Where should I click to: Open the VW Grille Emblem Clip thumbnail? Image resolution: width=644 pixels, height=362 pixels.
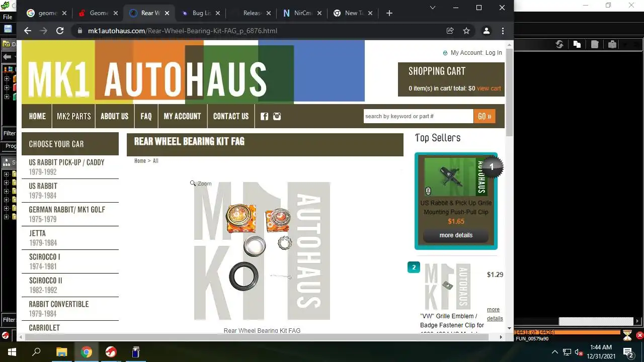pos(447,286)
